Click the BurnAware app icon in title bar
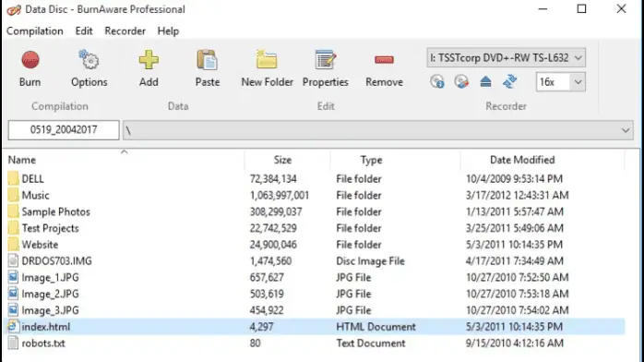Viewport: 644px width, 362px height. tap(14, 9)
